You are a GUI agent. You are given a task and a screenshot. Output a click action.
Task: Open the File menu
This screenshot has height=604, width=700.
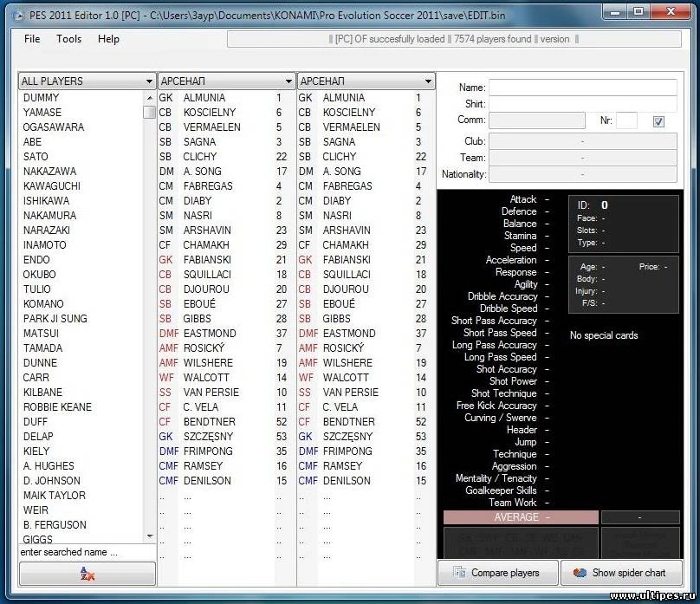coord(31,39)
